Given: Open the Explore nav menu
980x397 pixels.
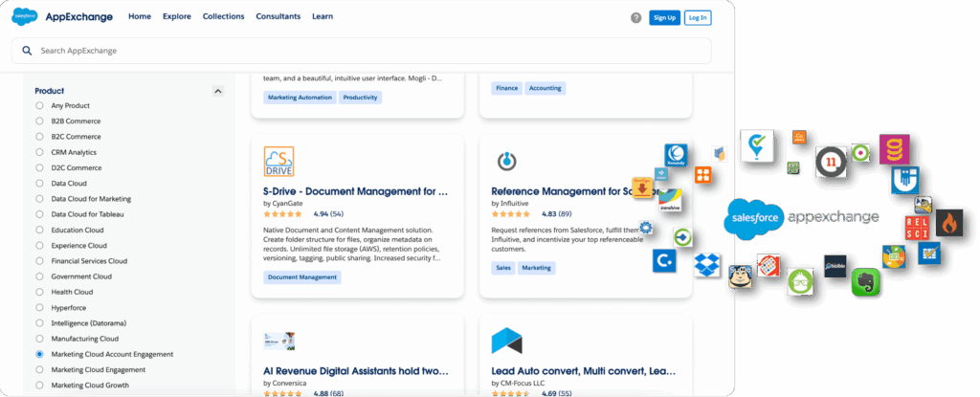Looking at the screenshot, I should coord(177,17).
